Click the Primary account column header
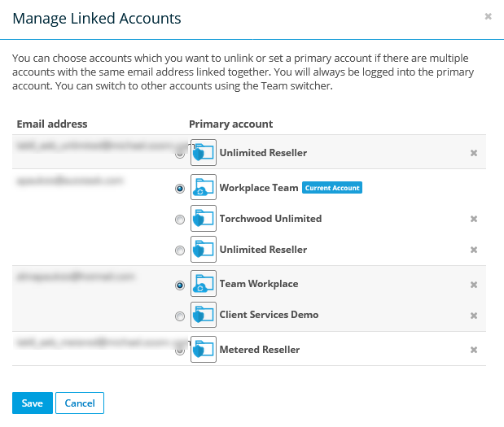Viewport: 504px width, 427px height. (230, 124)
